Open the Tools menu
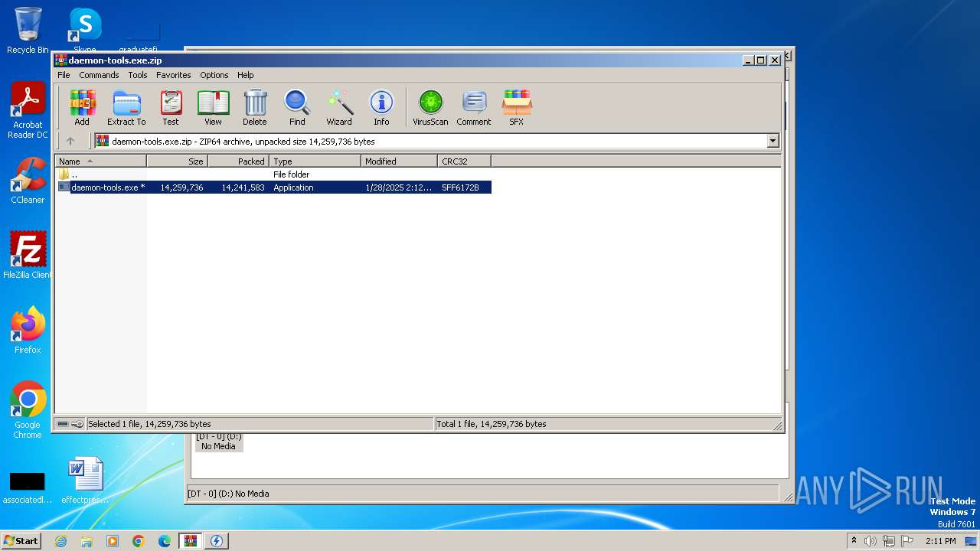 pyautogui.click(x=138, y=75)
